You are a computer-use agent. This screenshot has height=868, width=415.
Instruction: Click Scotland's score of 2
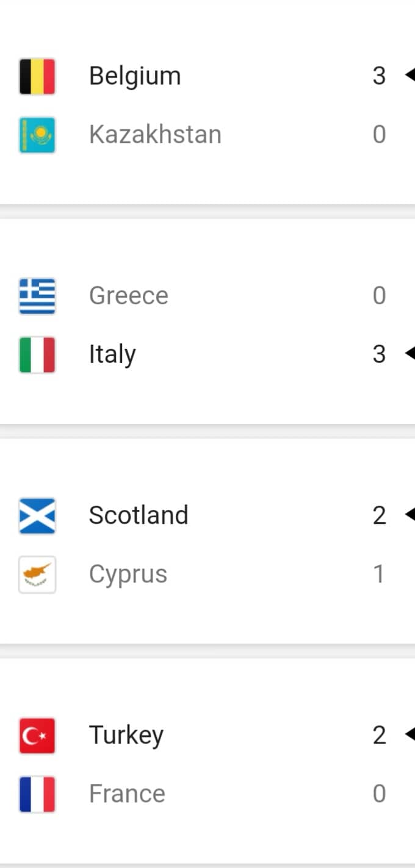tap(379, 515)
